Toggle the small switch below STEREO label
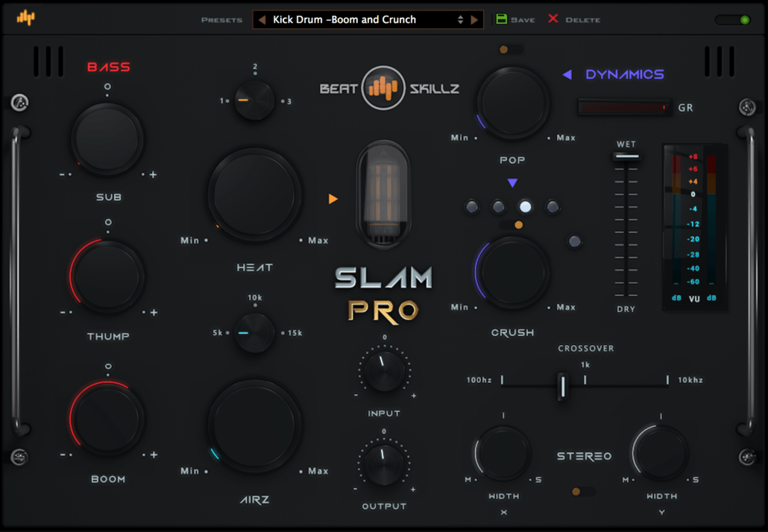 [583, 491]
